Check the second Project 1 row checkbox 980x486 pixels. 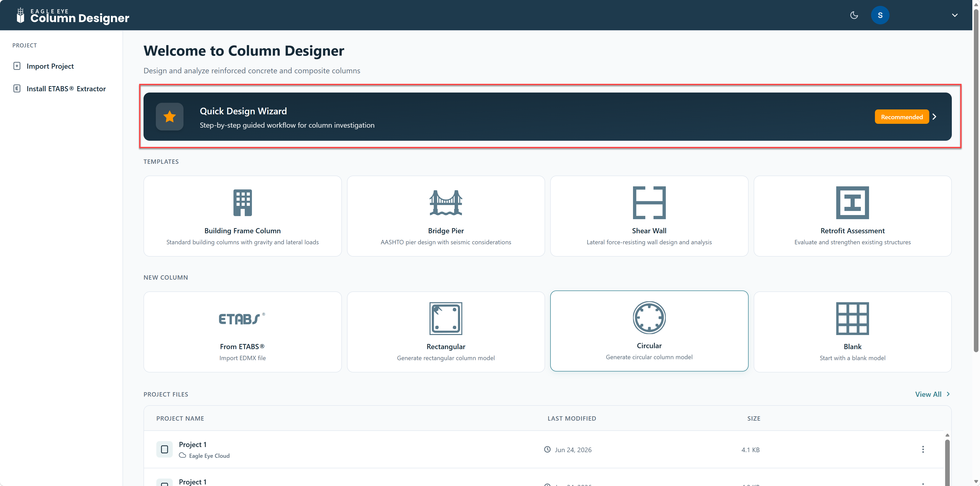click(x=164, y=483)
